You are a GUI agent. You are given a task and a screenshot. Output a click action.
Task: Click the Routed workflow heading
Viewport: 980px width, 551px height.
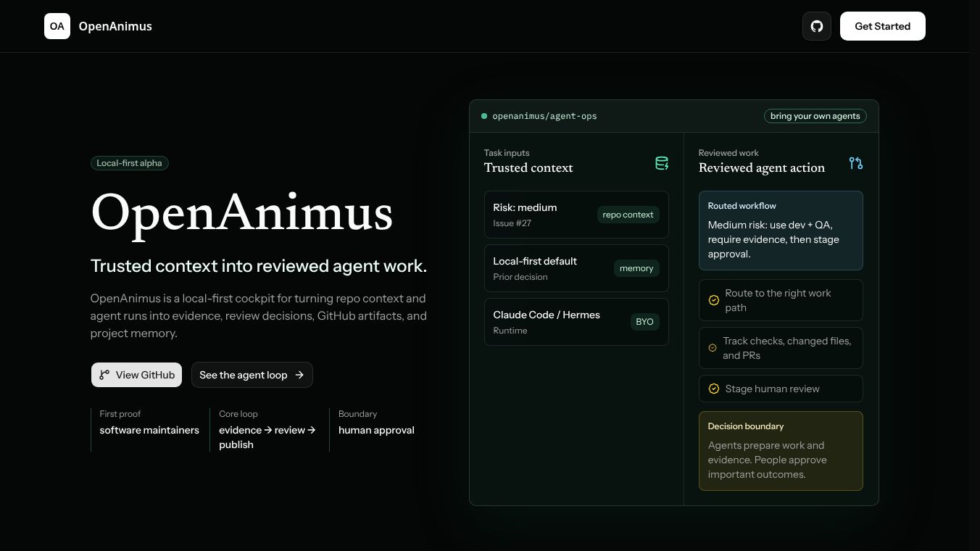[742, 206]
